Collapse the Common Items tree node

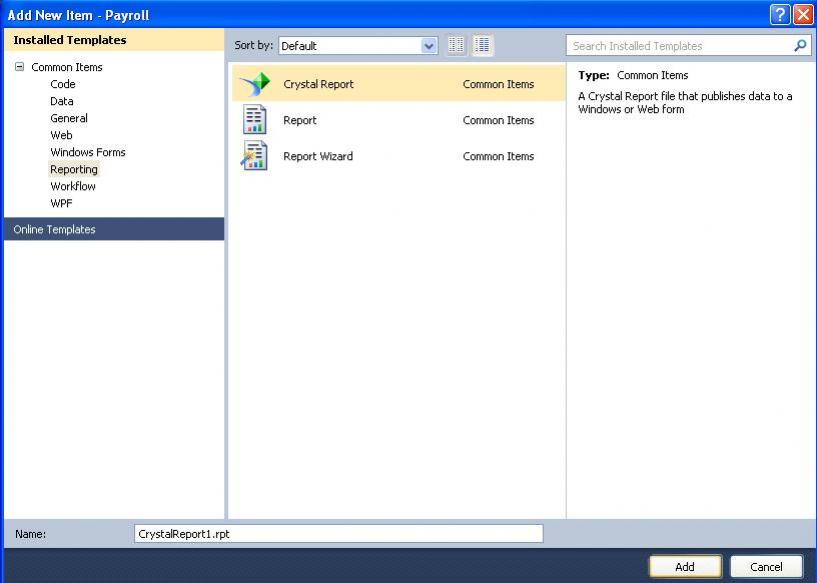[19, 67]
